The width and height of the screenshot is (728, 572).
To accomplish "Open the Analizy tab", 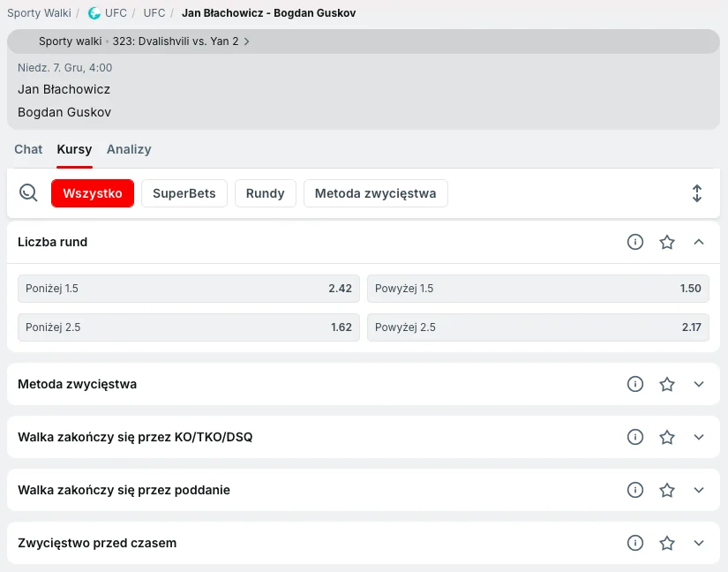I will [129, 149].
